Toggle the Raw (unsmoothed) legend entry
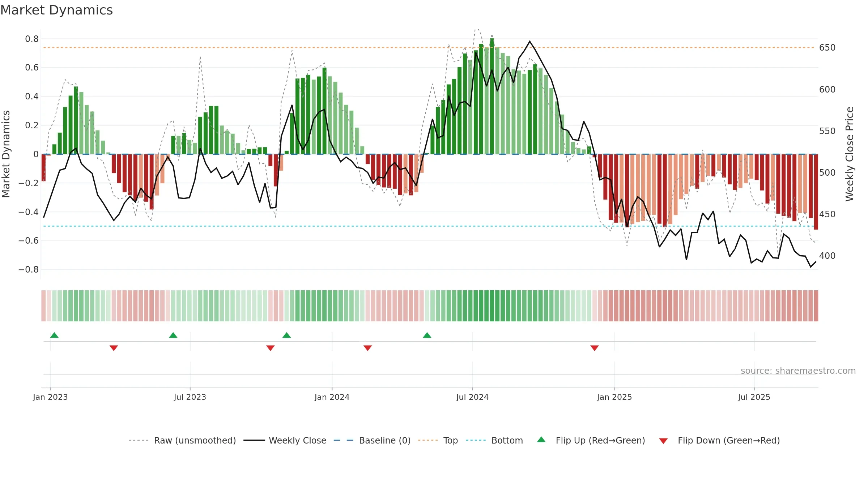 (x=182, y=440)
